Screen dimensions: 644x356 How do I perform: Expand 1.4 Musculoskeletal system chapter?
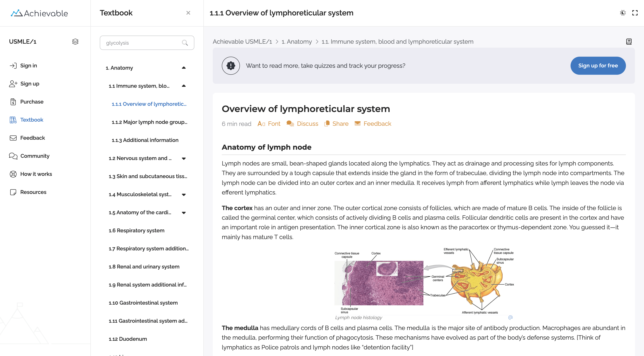tap(184, 194)
